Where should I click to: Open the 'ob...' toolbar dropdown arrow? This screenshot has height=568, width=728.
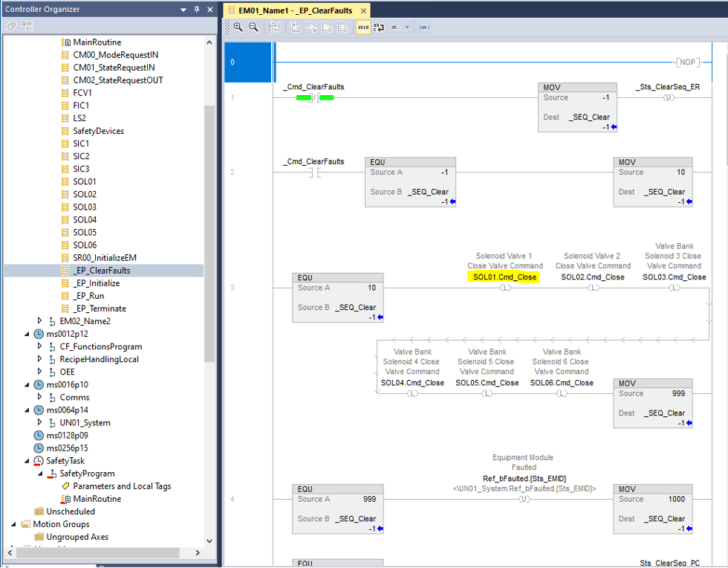pos(407,28)
